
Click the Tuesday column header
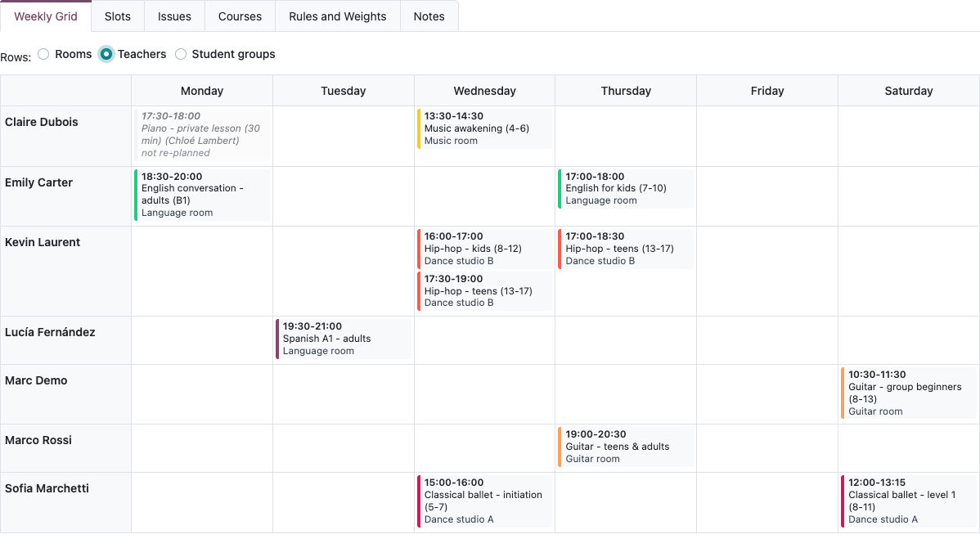[343, 92]
